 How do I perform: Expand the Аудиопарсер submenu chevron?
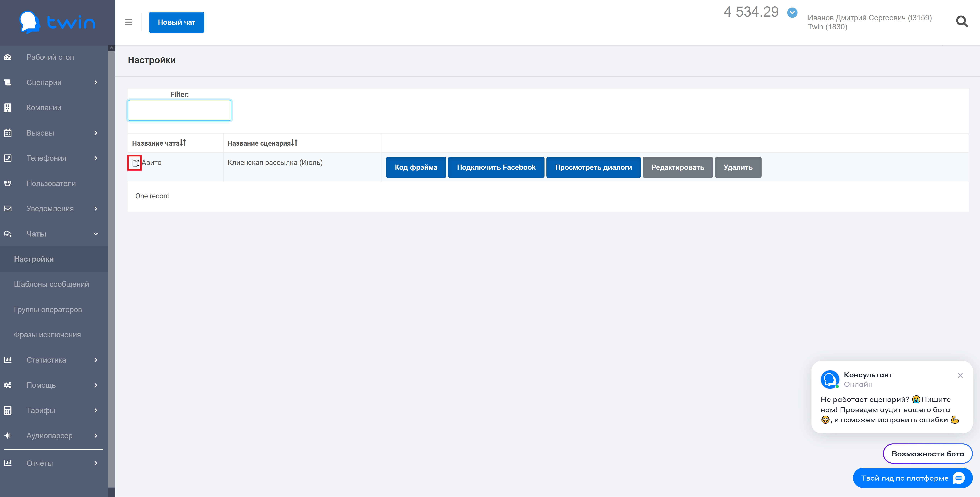tap(96, 435)
